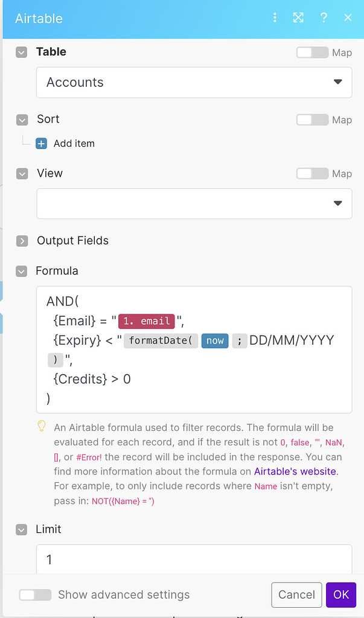The width and height of the screenshot is (364, 618).
Task: Expand the Output Fields section
Action: coord(22,241)
